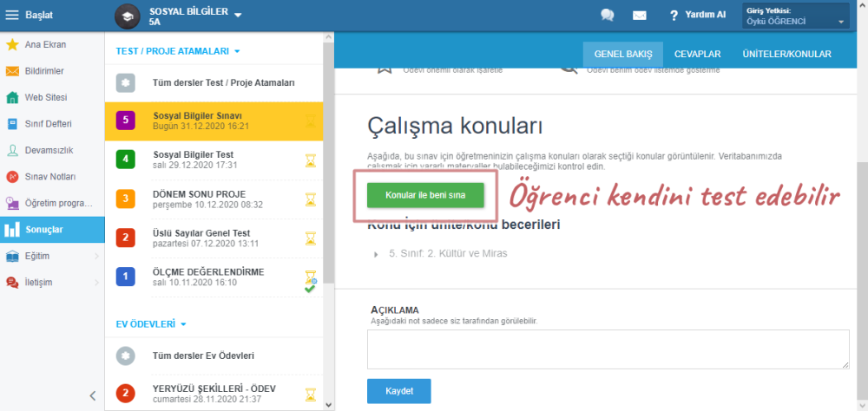
Task: Click status icon on ÖLÇME DEĞERLENDİRME
Action: (x=311, y=281)
